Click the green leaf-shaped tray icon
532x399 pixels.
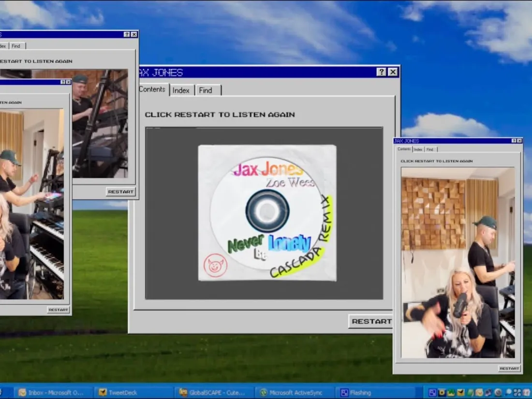pyautogui.click(x=470, y=393)
